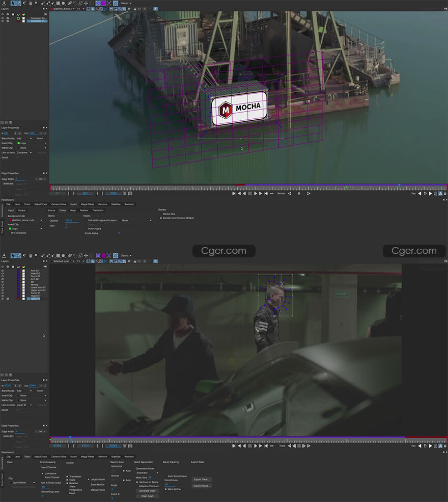Screen dimensions: 448x502
Task: Play forward in the top window timeline
Action: coord(261,193)
